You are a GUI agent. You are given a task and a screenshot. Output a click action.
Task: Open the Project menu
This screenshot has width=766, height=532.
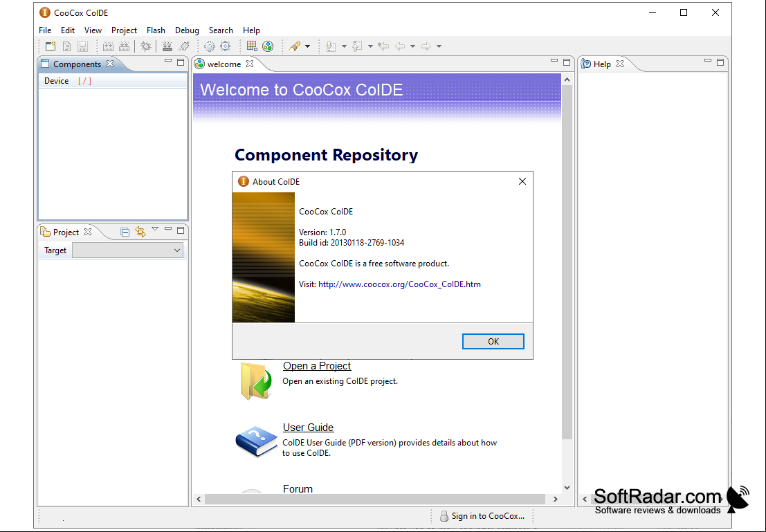point(124,30)
